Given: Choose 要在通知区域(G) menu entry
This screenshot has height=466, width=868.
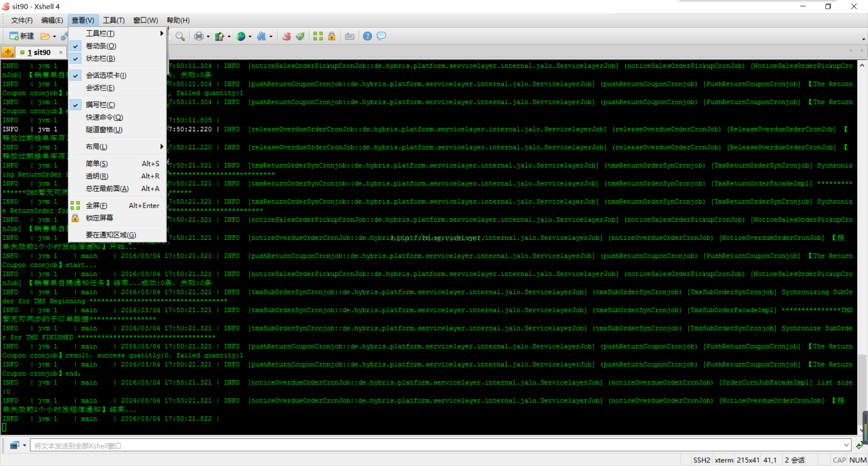Looking at the screenshot, I should (118, 235).
